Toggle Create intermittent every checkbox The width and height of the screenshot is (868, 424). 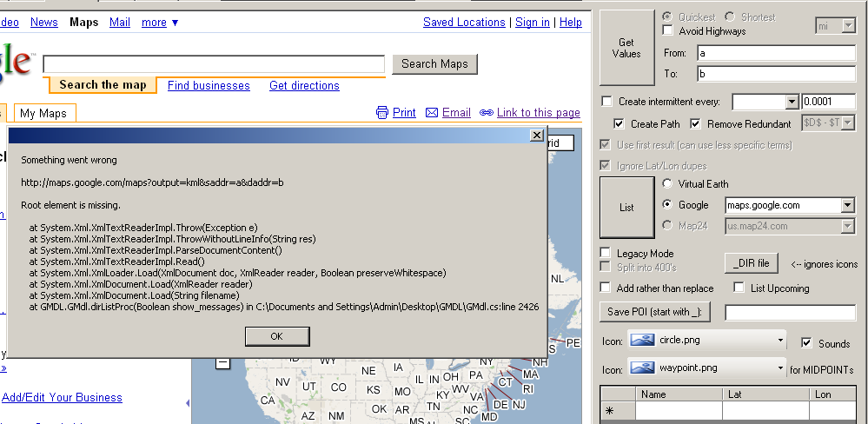coord(606,102)
